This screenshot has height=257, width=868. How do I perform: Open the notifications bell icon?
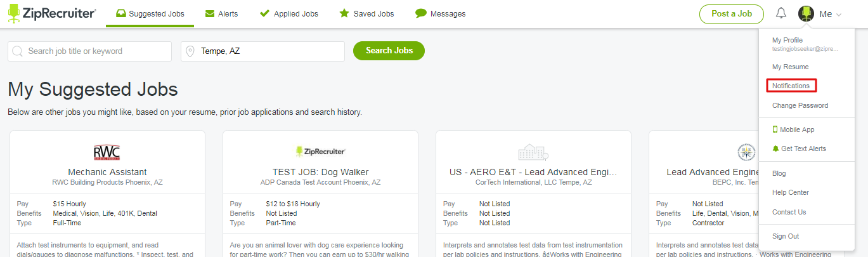tap(781, 13)
